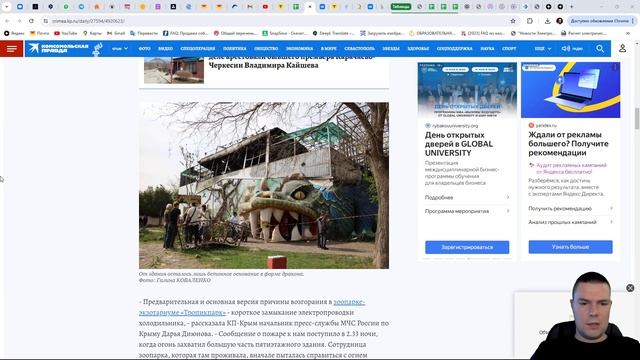Open the Gmail bookmark
Viewport: 640px width, 360px height.
(116, 33)
